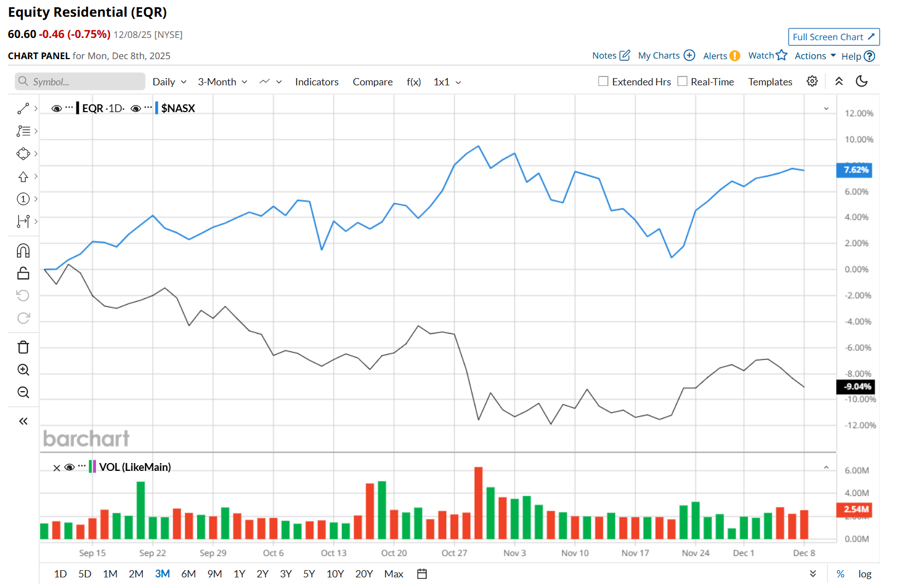Click the EQR black color swatch
The height and width of the screenshot is (588, 898).
tap(78, 108)
